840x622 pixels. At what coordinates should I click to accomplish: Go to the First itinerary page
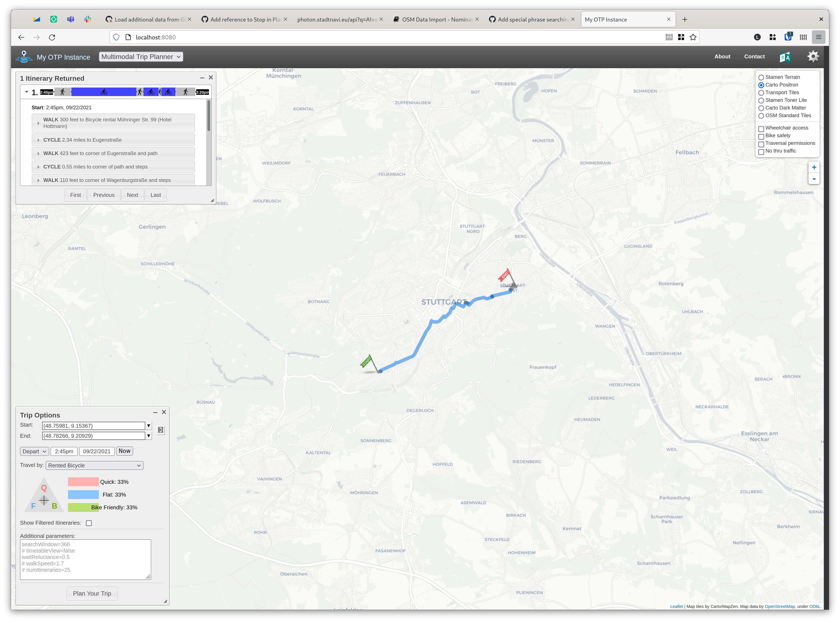click(x=75, y=195)
